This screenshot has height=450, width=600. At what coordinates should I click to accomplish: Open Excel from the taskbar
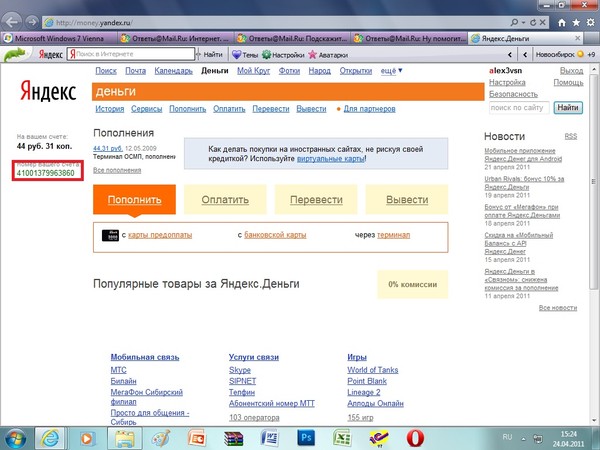pos(342,439)
